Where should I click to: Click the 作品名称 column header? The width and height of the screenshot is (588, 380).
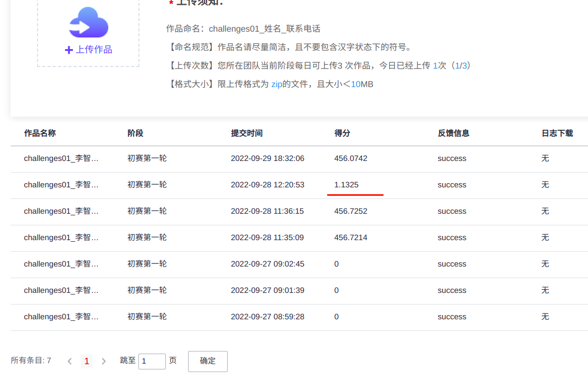tap(40, 133)
